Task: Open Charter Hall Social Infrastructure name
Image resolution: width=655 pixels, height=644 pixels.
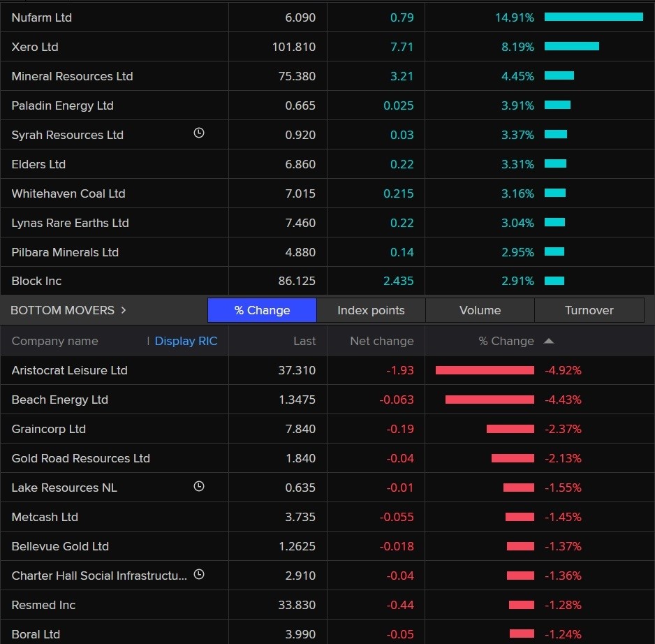Action: click(x=99, y=576)
